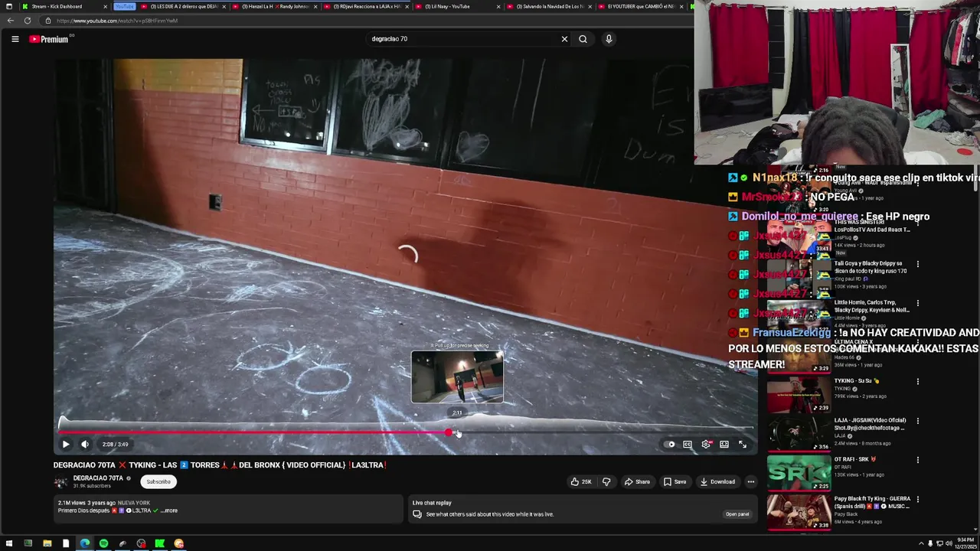Click the 2:11 seek preview thumbnail
The width and height of the screenshot is (980, 551).
pos(457,377)
